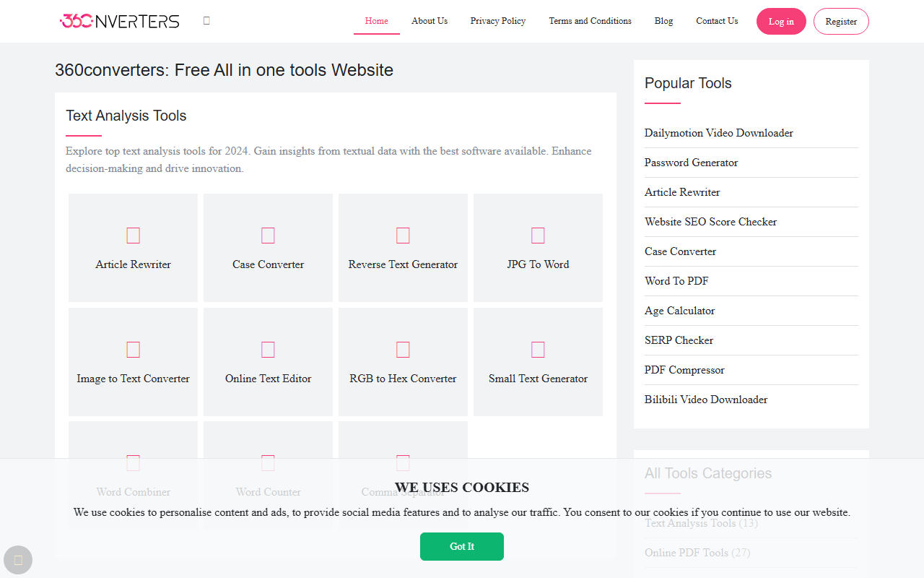This screenshot has height=578, width=924.
Task: Click the small icon beside the logo
Action: pyautogui.click(x=206, y=21)
